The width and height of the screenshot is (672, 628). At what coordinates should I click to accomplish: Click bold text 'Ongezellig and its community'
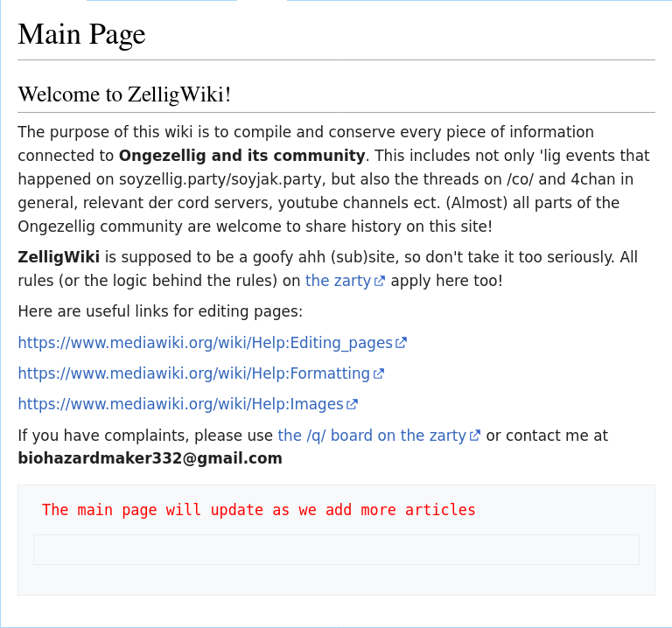(x=241, y=156)
